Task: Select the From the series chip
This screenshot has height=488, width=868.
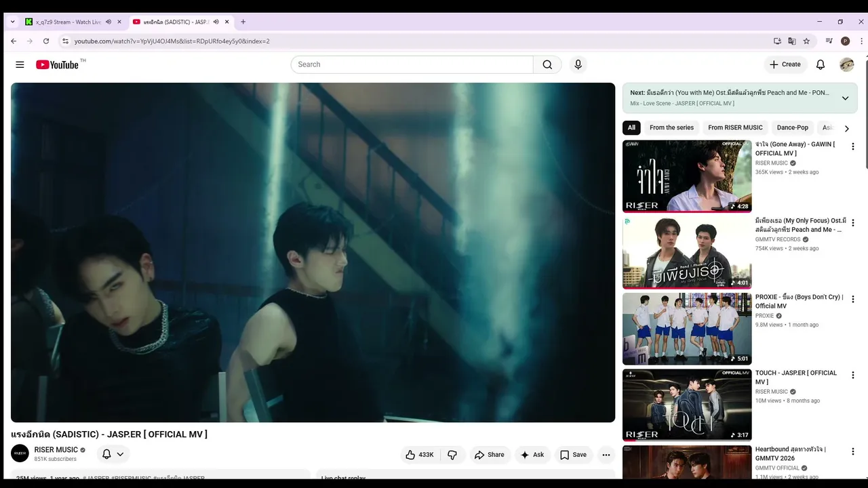Action: point(671,127)
